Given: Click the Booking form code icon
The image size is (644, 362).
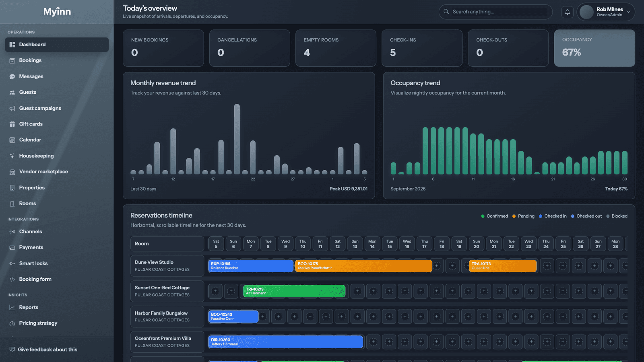Looking at the screenshot, I should point(12,279).
